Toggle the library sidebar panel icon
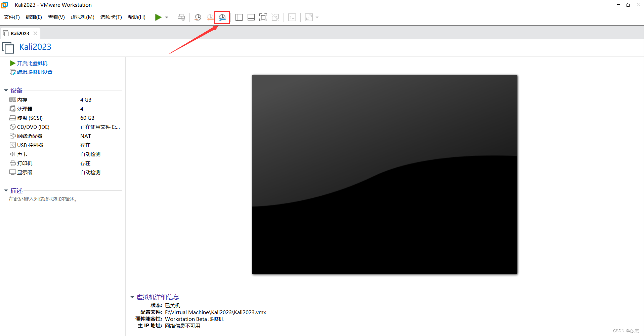This screenshot has width=644, height=336. pos(239,17)
